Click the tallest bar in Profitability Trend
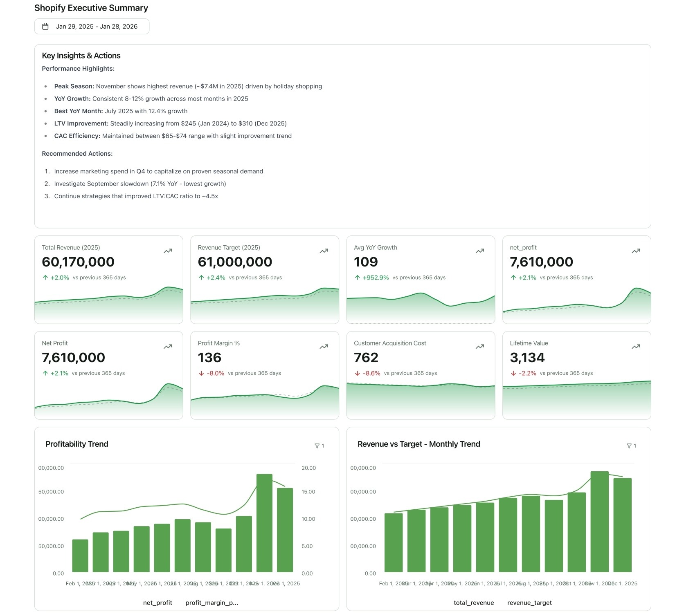This screenshot has height=616, width=675. [264, 523]
